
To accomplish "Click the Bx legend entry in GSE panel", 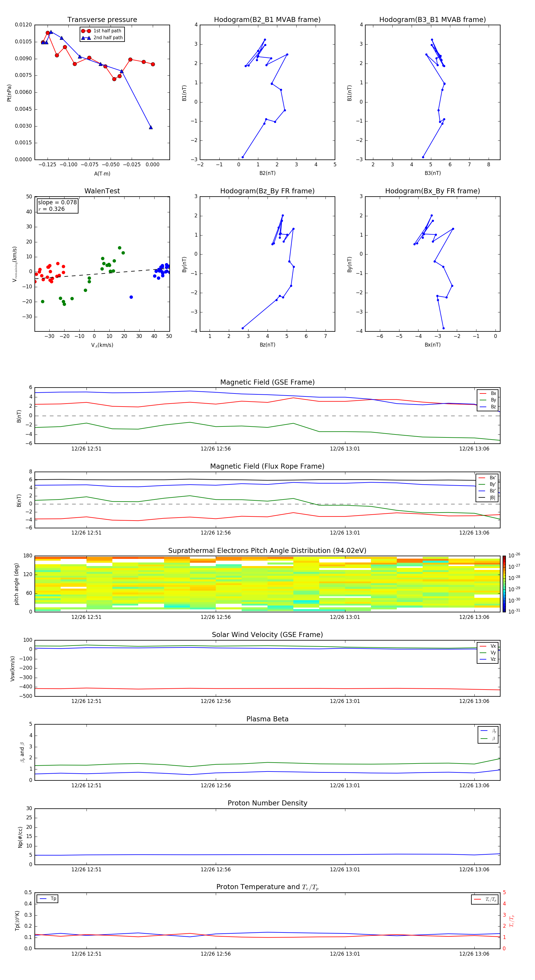I will coord(488,393).
